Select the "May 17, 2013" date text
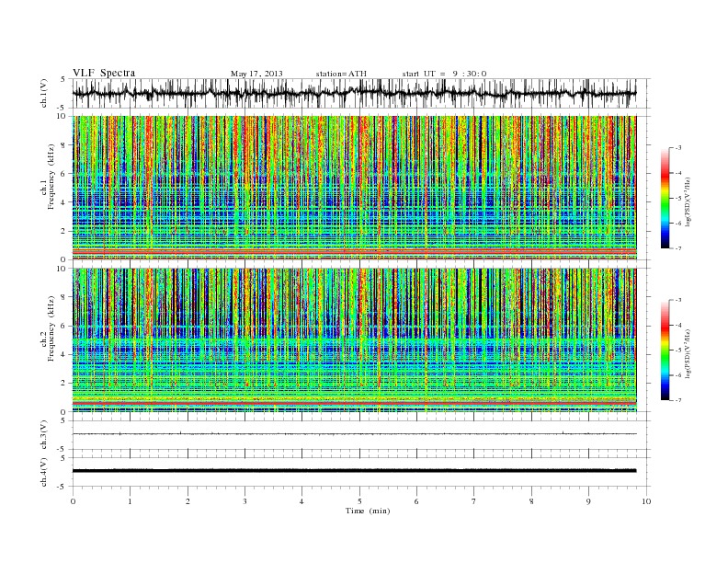Screen dimensions: 728x563 point(256,74)
